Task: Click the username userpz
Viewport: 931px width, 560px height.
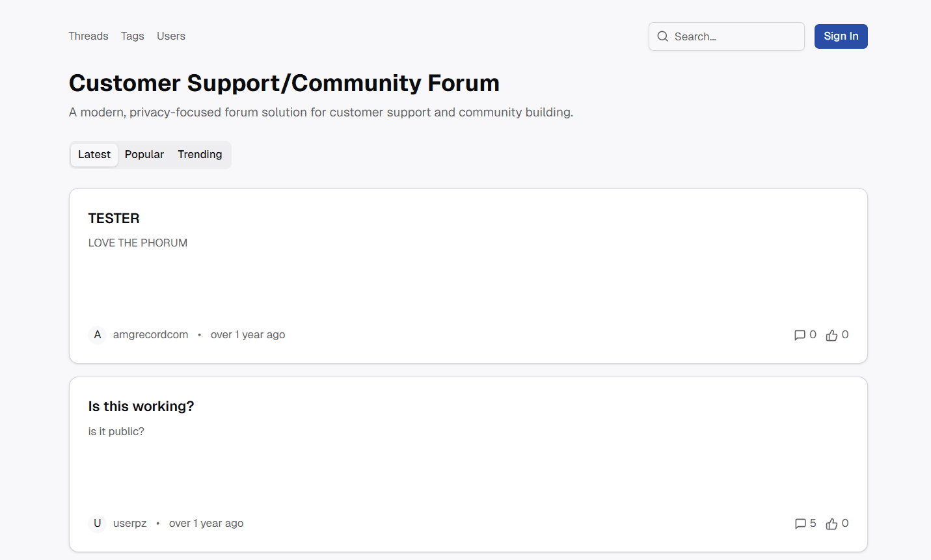Action: coord(129,523)
